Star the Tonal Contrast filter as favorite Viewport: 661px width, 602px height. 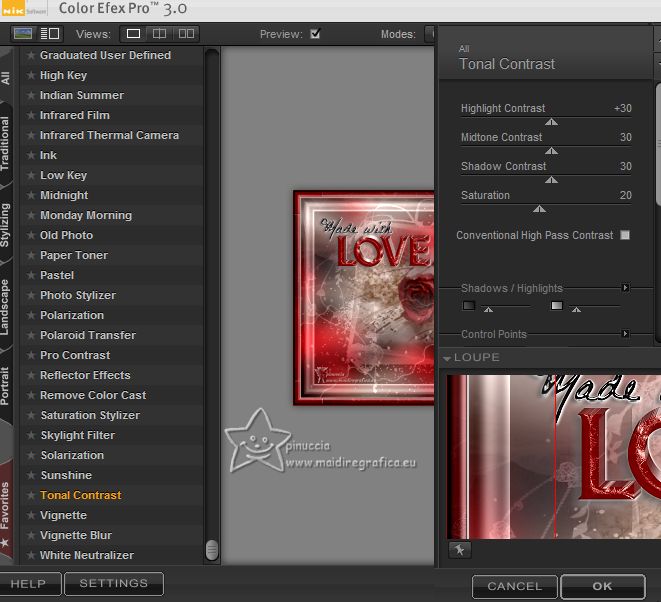[x=31, y=495]
